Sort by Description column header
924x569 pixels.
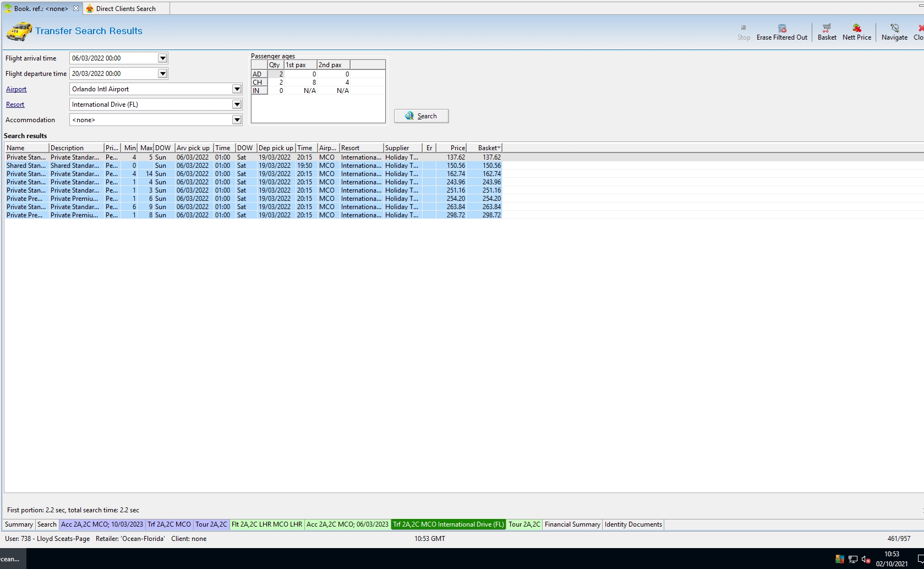tap(76, 148)
